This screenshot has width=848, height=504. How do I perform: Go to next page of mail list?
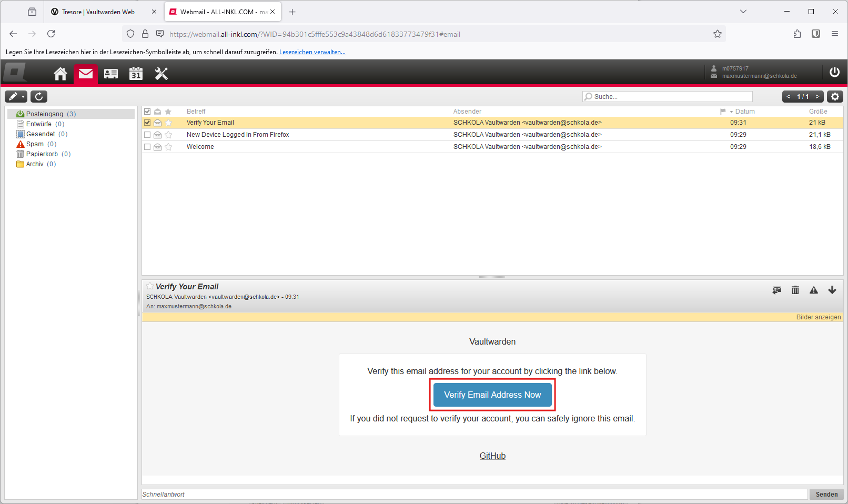817,96
